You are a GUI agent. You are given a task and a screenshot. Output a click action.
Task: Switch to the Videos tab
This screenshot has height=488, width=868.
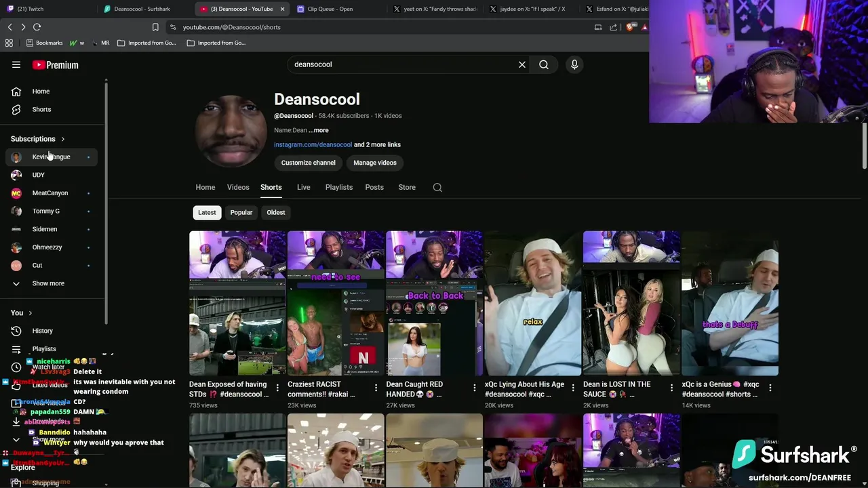[238, 187]
